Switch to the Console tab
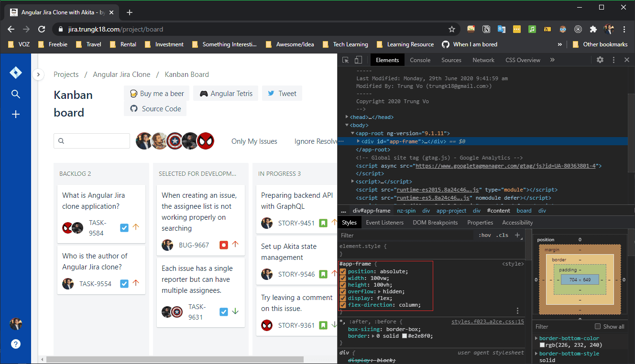This screenshot has height=364, width=635. (x=420, y=60)
